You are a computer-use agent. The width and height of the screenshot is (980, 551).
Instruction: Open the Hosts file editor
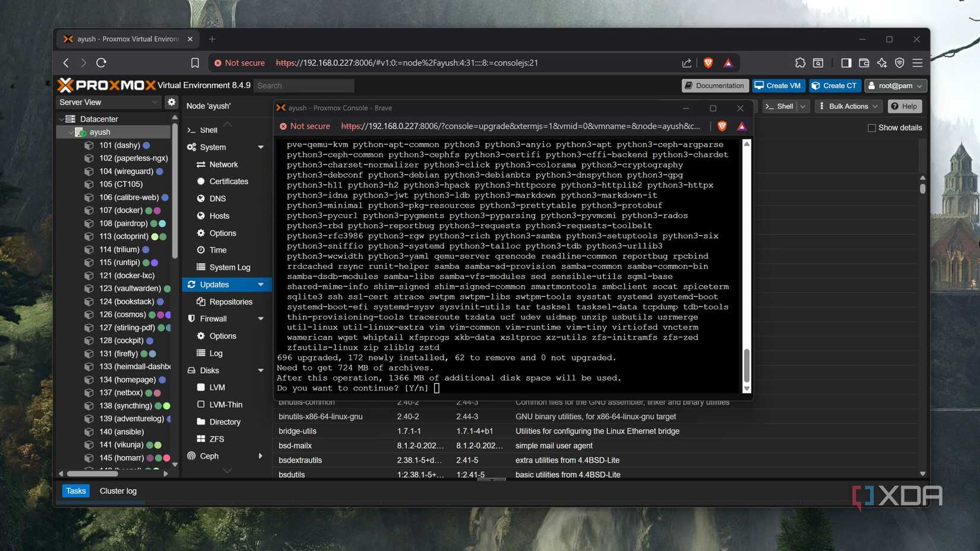click(x=217, y=216)
